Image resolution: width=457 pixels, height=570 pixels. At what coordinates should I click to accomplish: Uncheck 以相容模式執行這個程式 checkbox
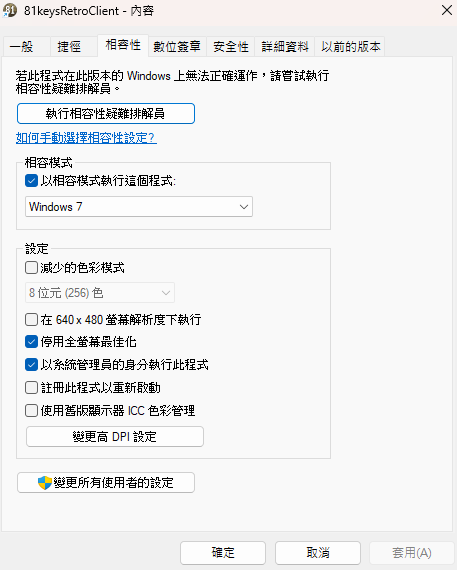(x=31, y=181)
